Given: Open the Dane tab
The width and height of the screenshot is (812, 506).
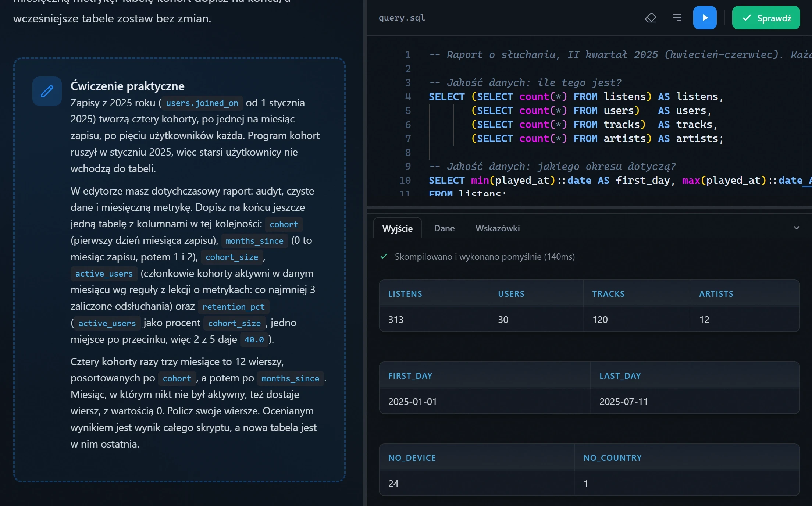Looking at the screenshot, I should 444,228.
